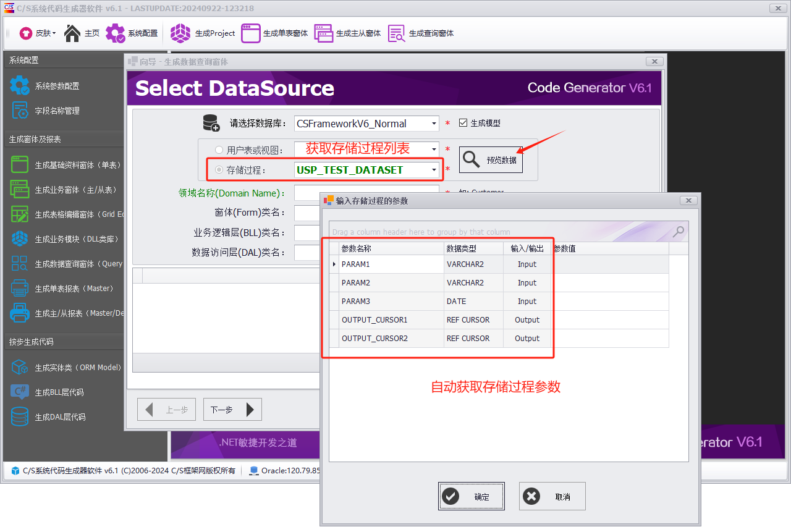Close the 向导 wizard window
Image resolution: width=791 pixels, height=532 pixels.
tap(654, 61)
